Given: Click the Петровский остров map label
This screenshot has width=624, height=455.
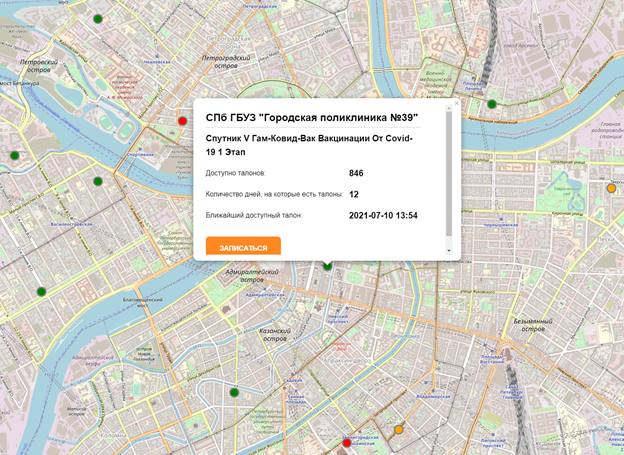Looking at the screenshot, I should coord(39,66).
